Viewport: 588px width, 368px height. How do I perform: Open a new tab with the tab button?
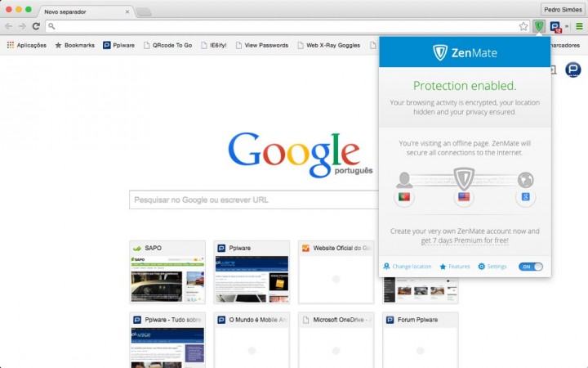pos(143,12)
